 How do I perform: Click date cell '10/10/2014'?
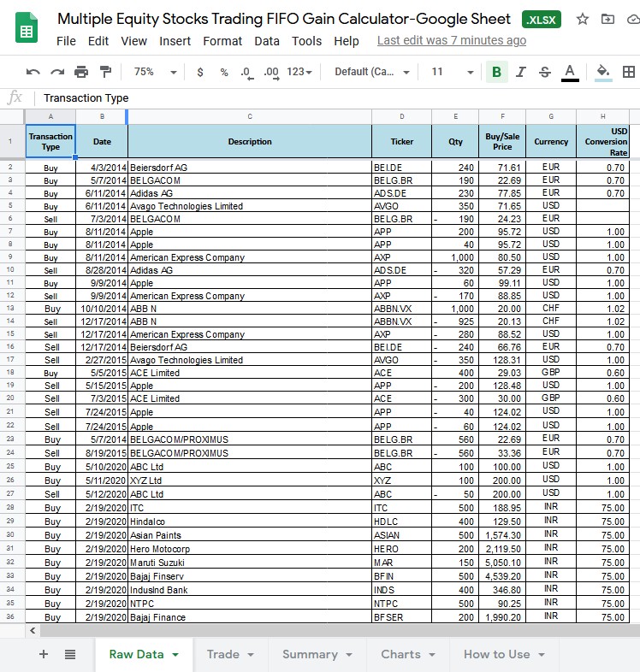(x=102, y=309)
